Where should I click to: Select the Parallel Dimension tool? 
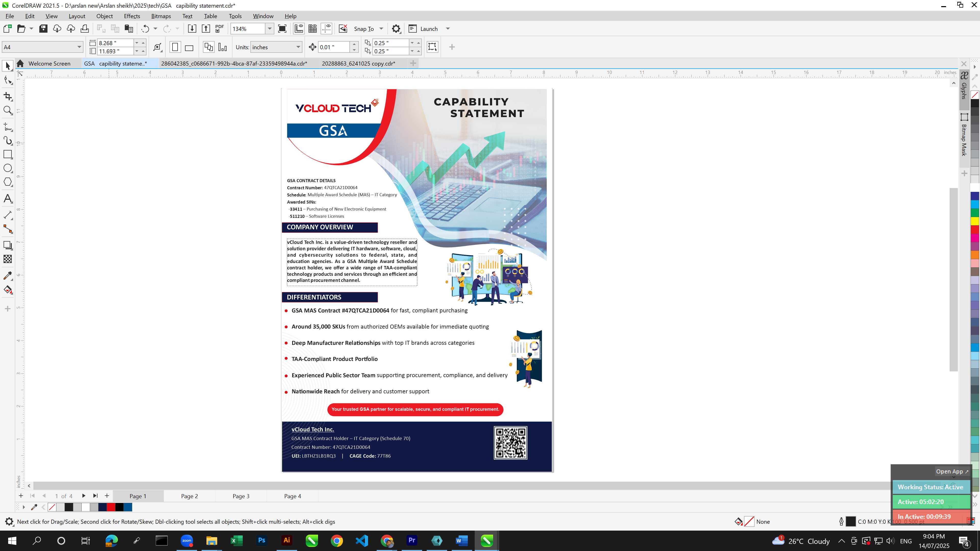pos(8,215)
